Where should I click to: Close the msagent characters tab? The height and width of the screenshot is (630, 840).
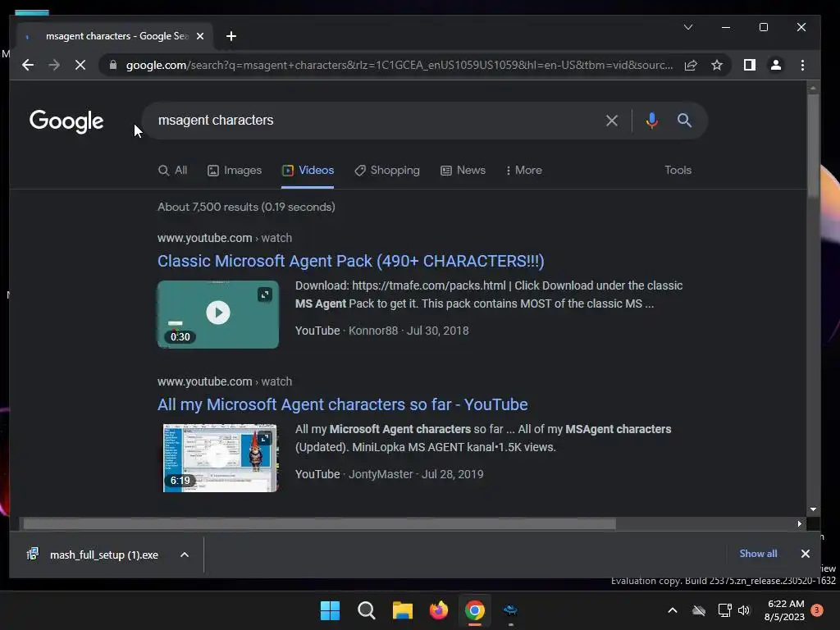click(x=200, y=36)
